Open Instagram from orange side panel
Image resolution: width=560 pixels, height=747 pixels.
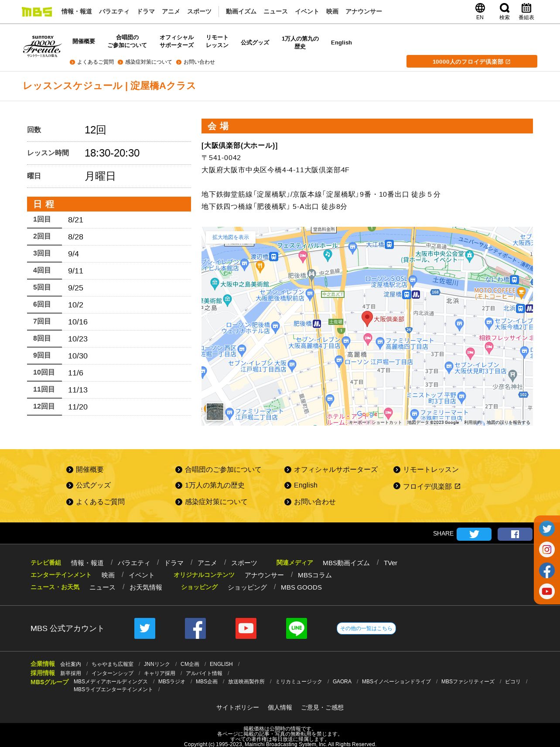click(546, 549)
